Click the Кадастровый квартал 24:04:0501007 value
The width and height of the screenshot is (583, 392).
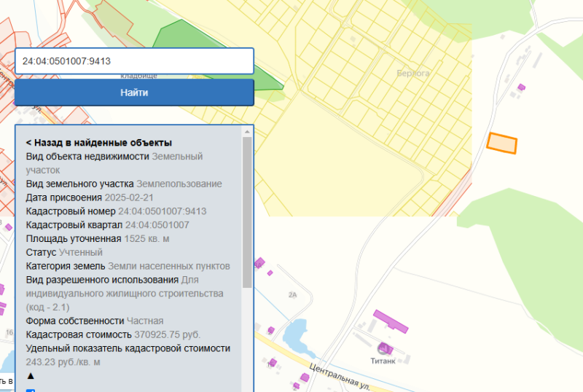click(x=157, y=225)
